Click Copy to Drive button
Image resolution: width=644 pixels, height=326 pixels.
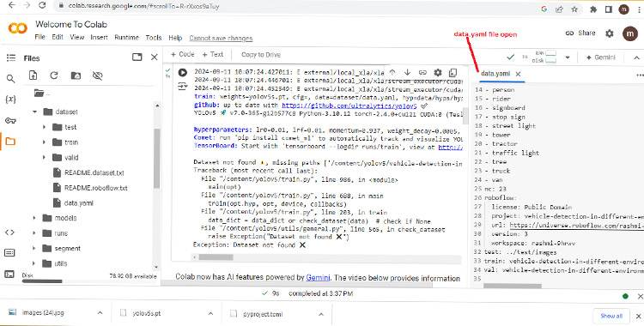pyautogui.click(x=261, y=55)
